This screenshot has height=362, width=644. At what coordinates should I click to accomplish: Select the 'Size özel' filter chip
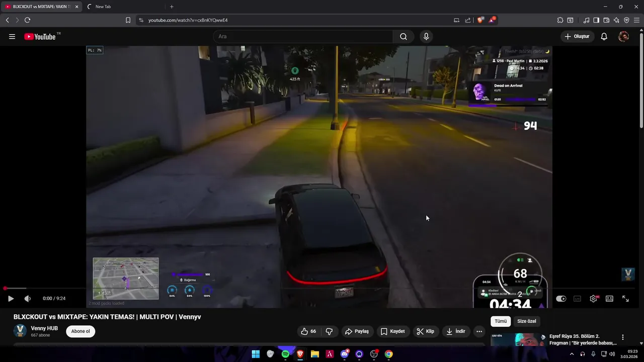point(527,321)
